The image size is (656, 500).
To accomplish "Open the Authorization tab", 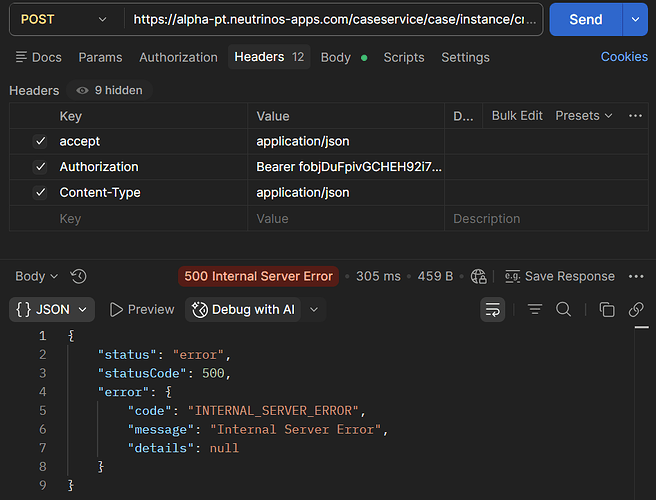I will [x=178, y=57].
